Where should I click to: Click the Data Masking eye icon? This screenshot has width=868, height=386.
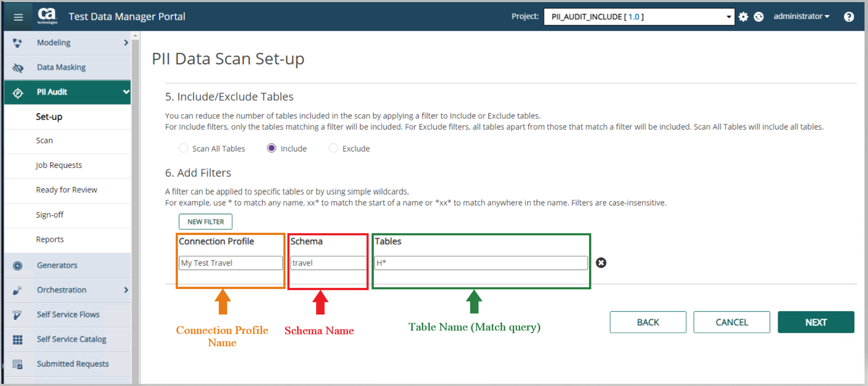click(x=18, y=68)
